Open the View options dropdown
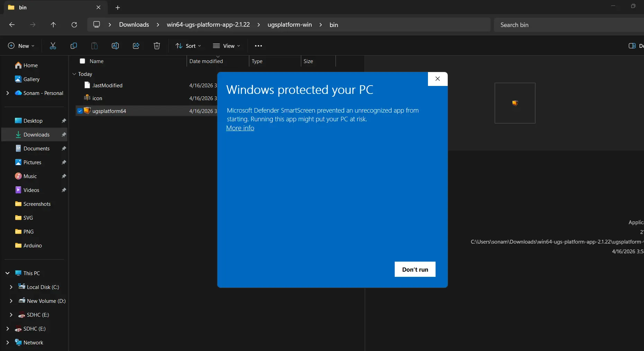This screenshot has height=351, width=644. point(227,46)
